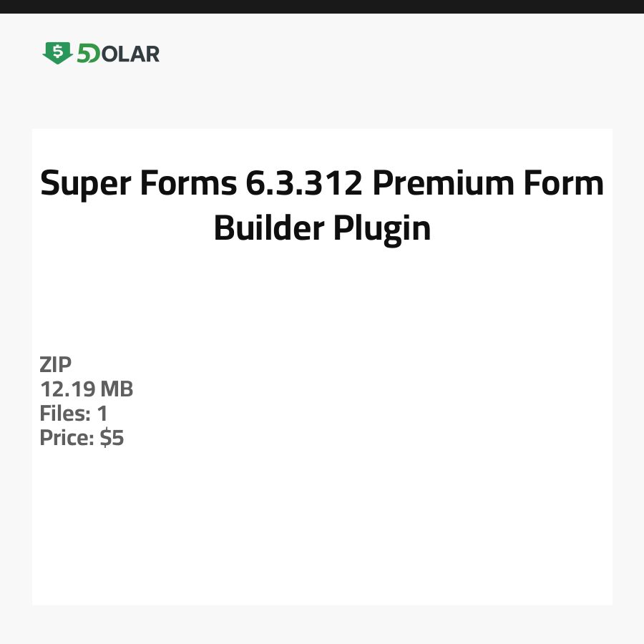Click the OLAR letters in the logo

pos(131,54)
